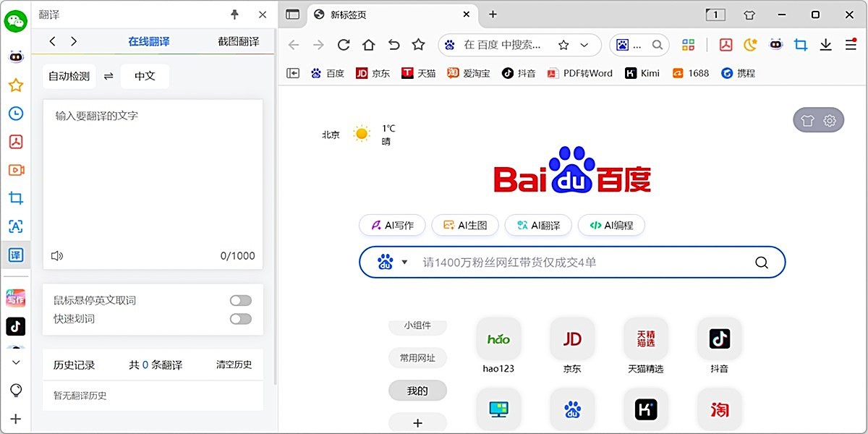Open the WeChat icon at sidebar top
This screenshot has height=434, width=868.
15,21
